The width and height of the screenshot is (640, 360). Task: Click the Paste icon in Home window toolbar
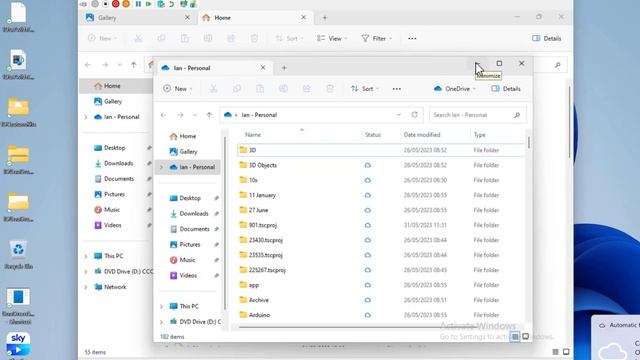click(x=185, y=38)
